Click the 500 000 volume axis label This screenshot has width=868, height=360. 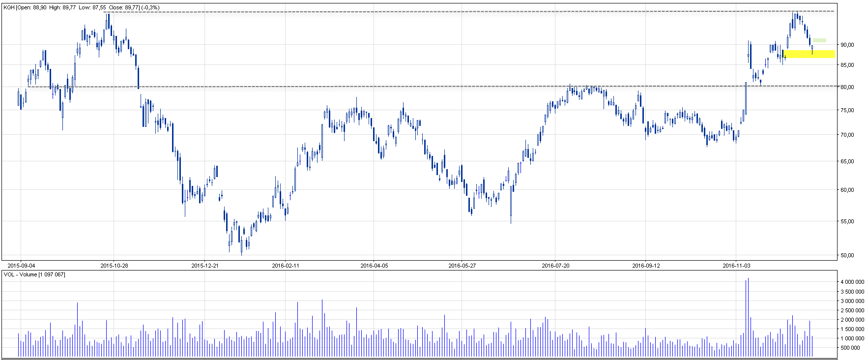pos(850,348)
